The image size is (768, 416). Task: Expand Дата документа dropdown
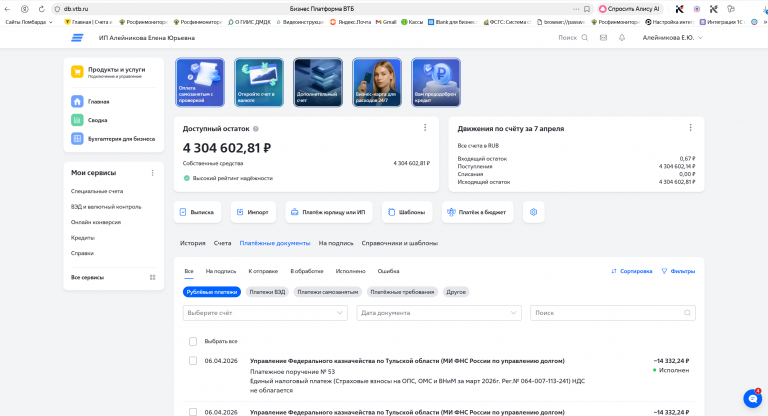[439, 313]
